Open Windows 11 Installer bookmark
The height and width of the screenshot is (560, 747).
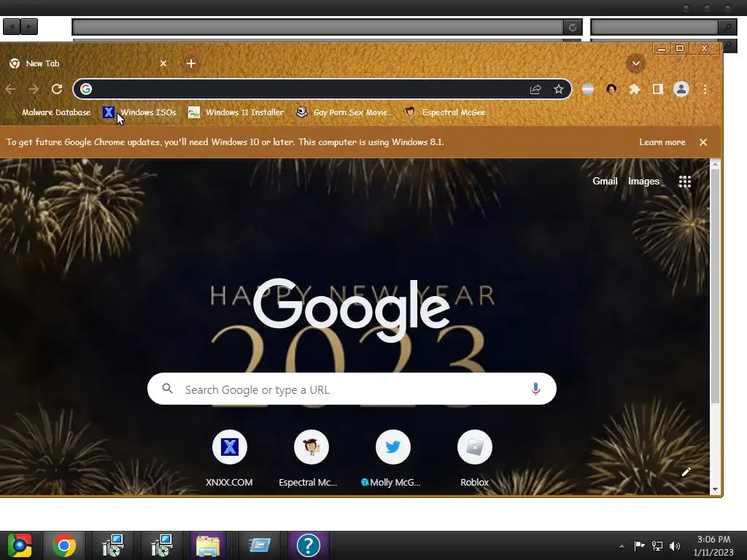[236, 112]
